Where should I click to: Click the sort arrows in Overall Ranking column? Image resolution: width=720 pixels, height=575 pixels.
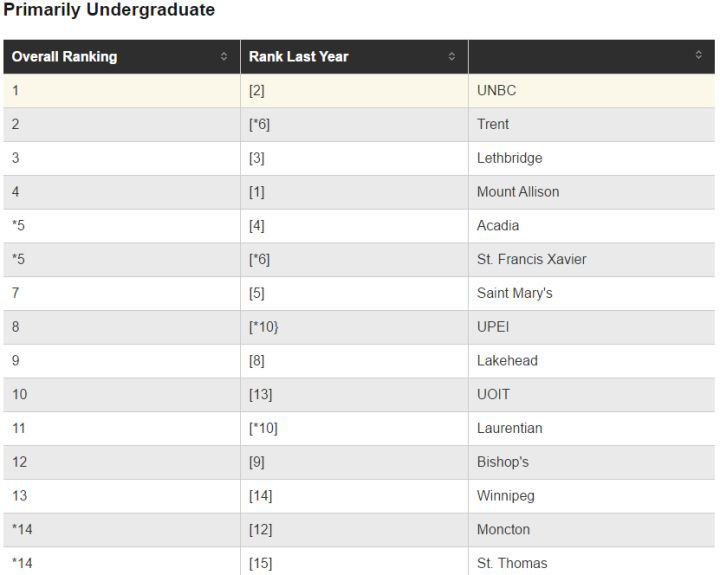pyautogui.click(x=224, y=57)
